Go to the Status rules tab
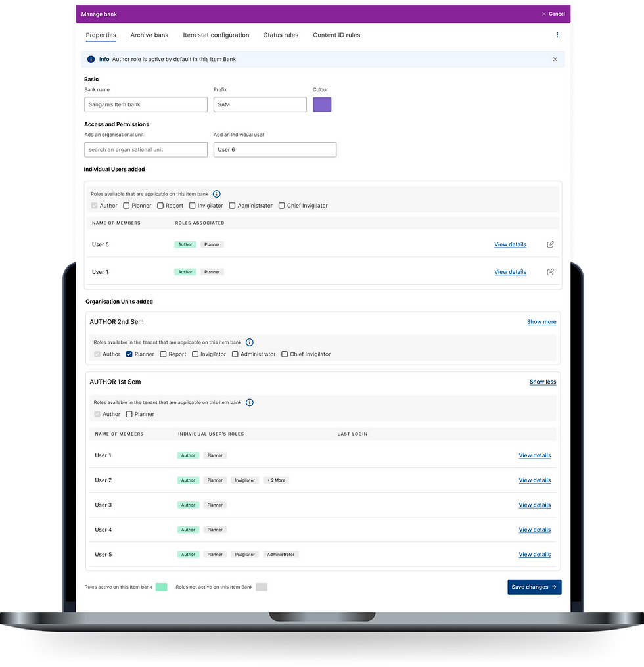Screen dimensions: 644x667 (x=281, y=35)
